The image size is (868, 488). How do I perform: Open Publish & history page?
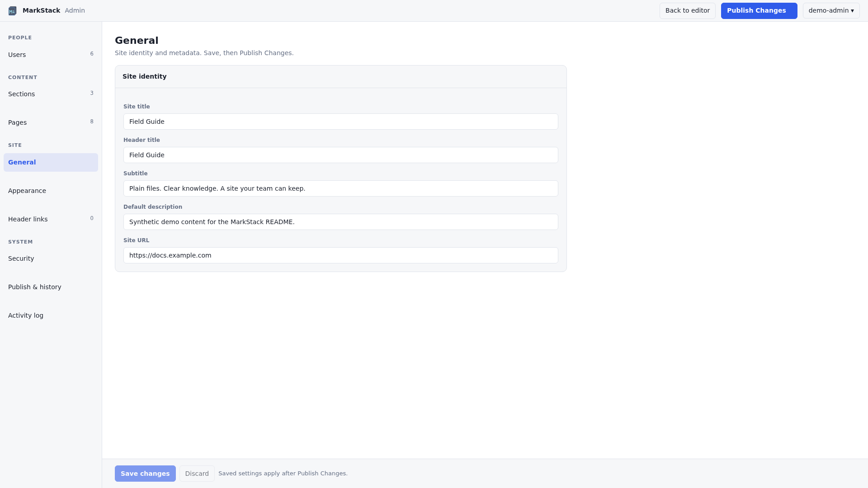[x=51, y=287]
